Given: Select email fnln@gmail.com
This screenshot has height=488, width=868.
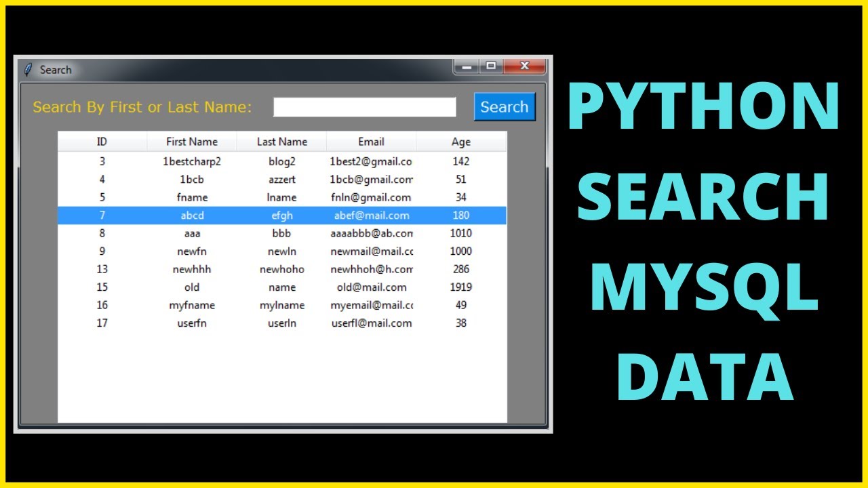Looking at the screenshot, I should pyautogui.click(x=371, y=197).
